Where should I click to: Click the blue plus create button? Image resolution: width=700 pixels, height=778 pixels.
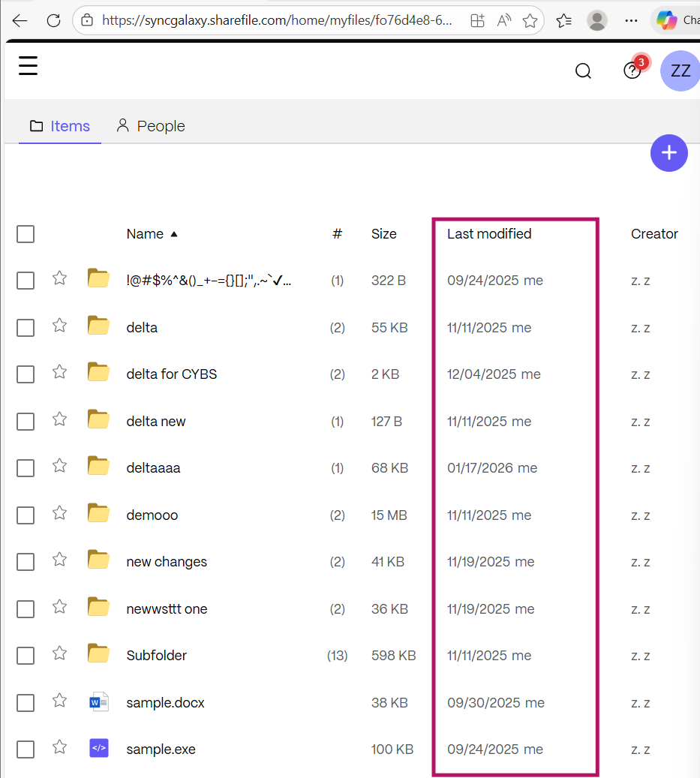(x=668, y=152)
